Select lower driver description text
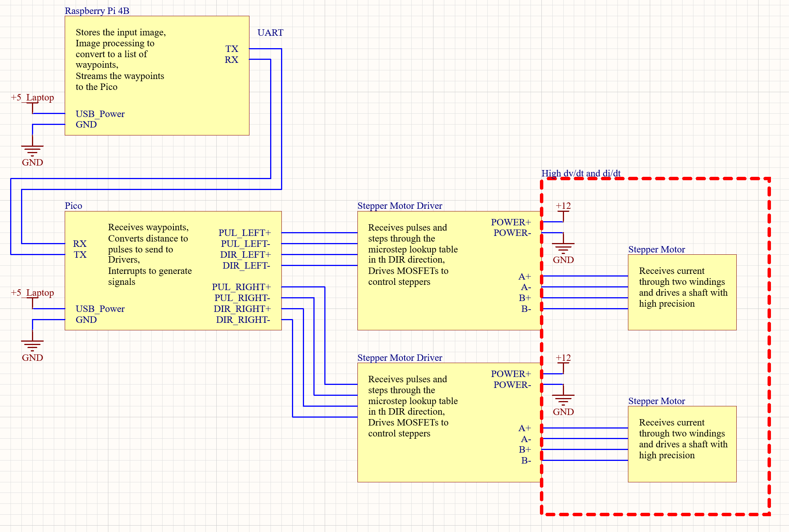Screen dimensions: 789x532 413,406
